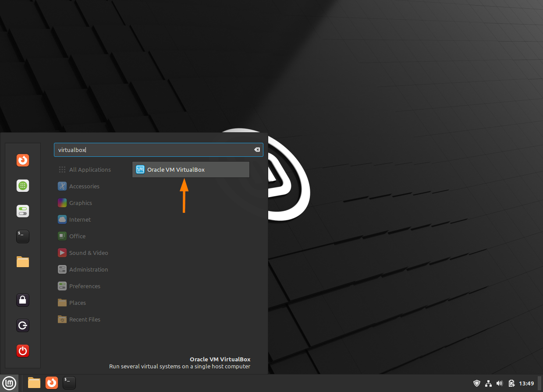Select the Graphics category
Viewport: 543px width, 392px height.
pos(75,203)
